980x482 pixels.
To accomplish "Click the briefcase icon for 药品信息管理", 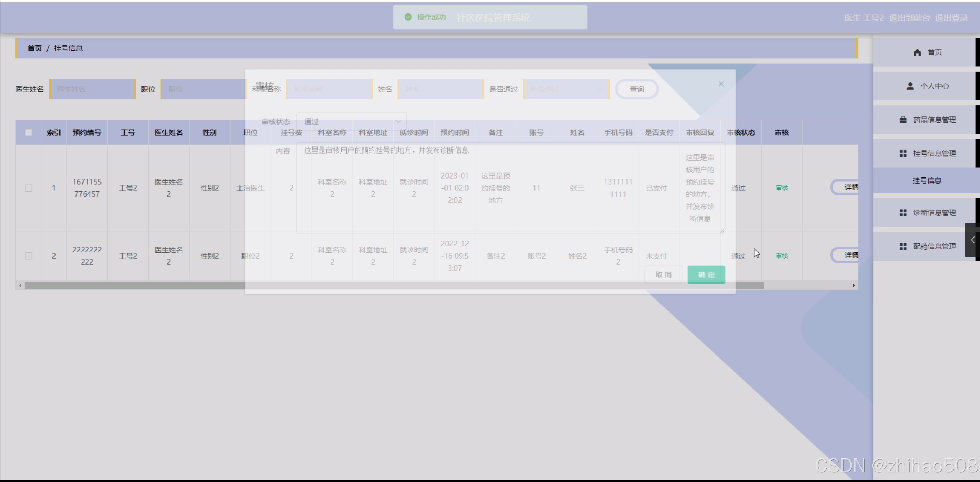I will coord(903,120).
